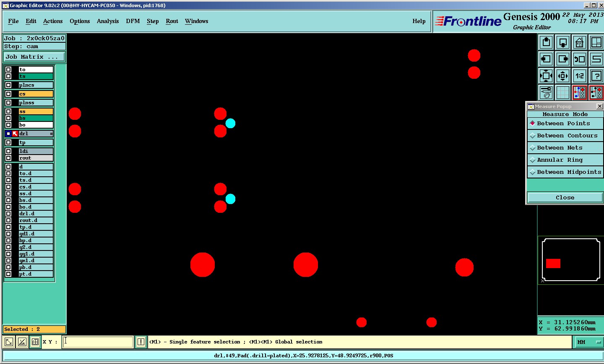This screenshot has width=604, height=364.
Task: Toggle visibility checkbox for layer tp
Action: click(8, 142)
